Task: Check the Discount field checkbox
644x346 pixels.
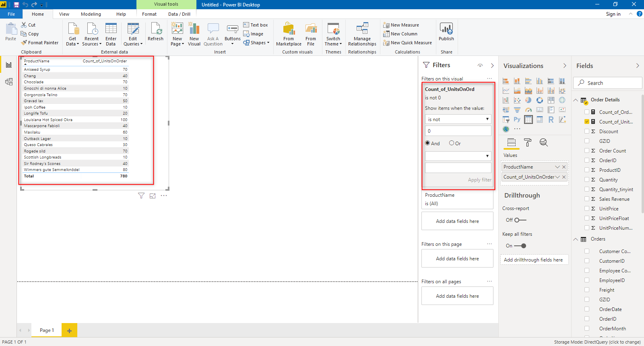Action: (x=587, y=131)
